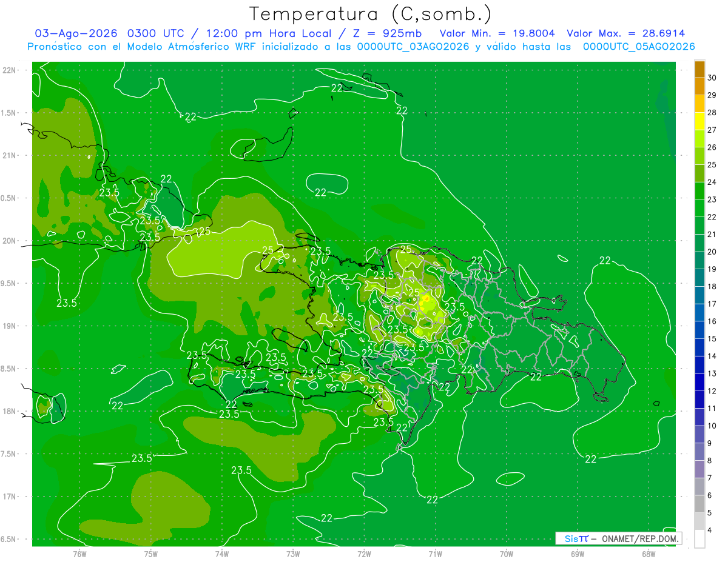The image size is (728, 562).
Task: Click the title "Temperatura (C,somb.)"
Action: click(371, 15)
